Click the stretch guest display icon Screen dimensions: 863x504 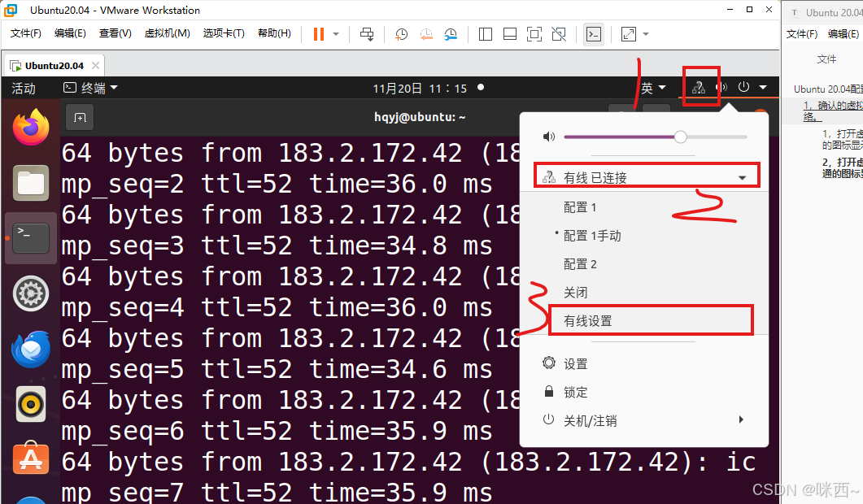point(629,34)
